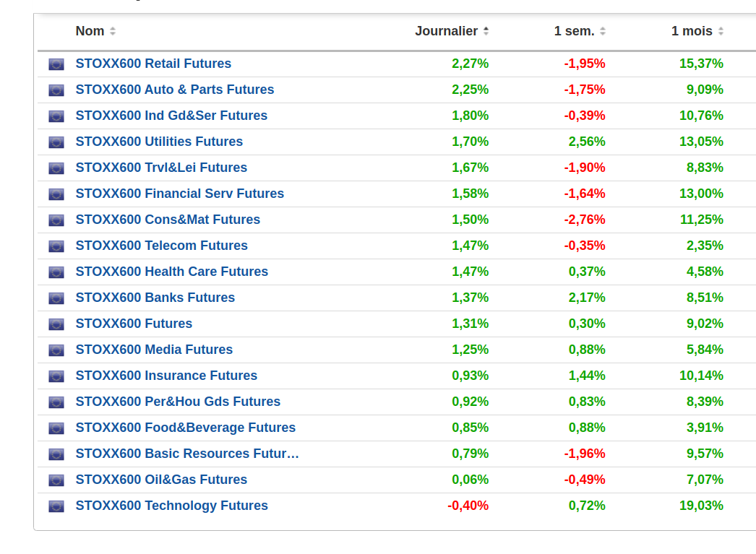The height and width of the screenshot is (554, 756).
Task: Click the flag icon beside STOXX600 Oil&Gas Futures
Action: (56, 480)
